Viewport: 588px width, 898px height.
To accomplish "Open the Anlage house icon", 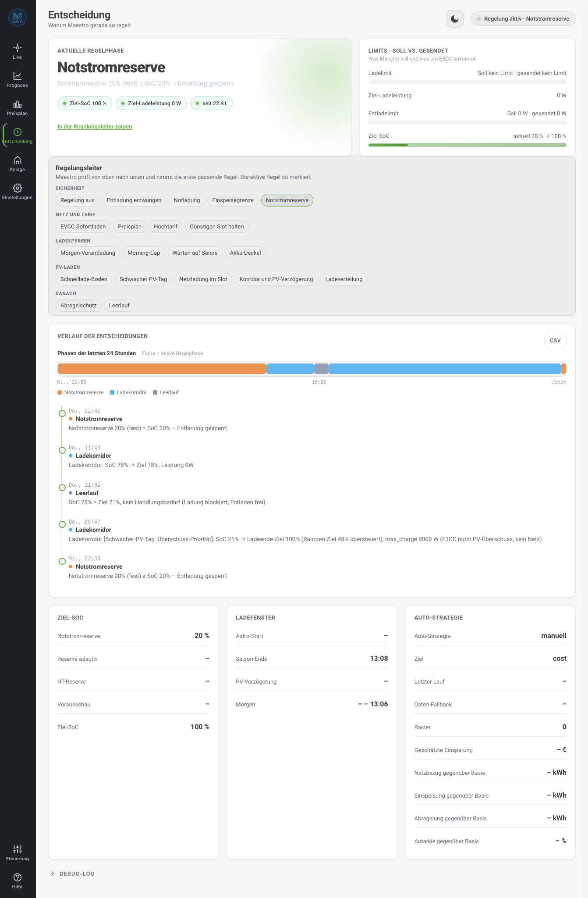I will (x=17, y=160).
